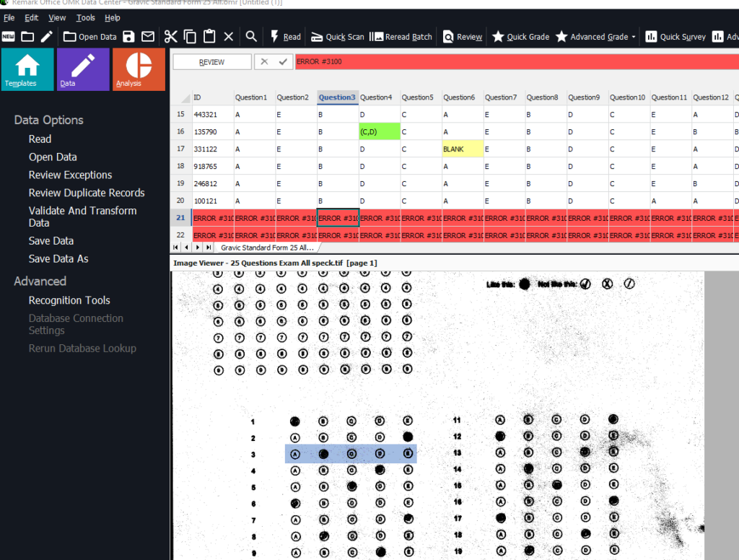
Task: Start Quick Grade with star icon
Action: click(x=521, y=36)
